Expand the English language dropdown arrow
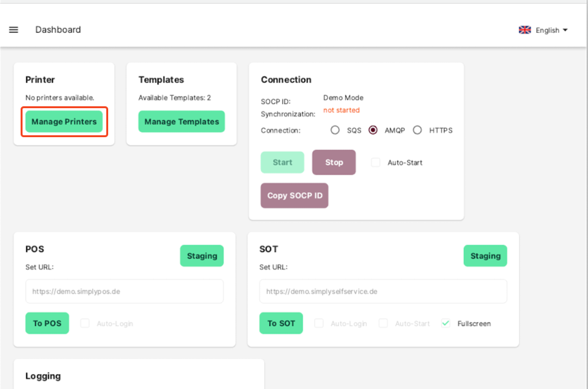The height and width of the screenshot is (389, 588). click(565, 30)
